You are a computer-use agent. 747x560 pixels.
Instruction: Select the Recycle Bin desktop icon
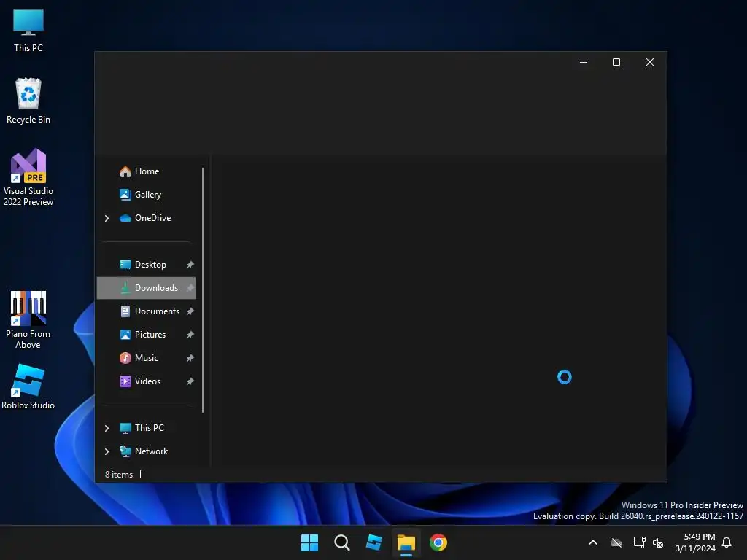coord(28,101)
